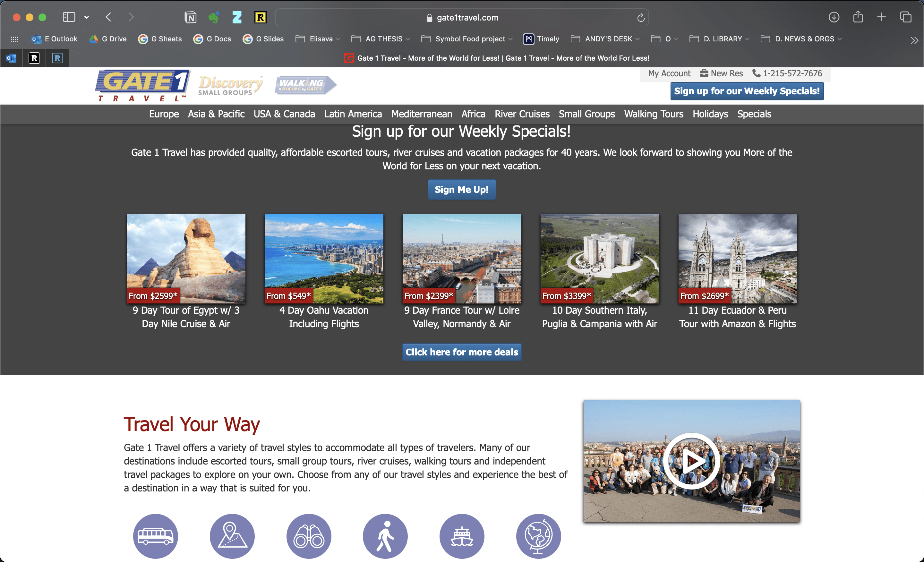The image size is (924, 562).
Task: Open the sidebar options dropdown arrow
Action: point(87,17)
